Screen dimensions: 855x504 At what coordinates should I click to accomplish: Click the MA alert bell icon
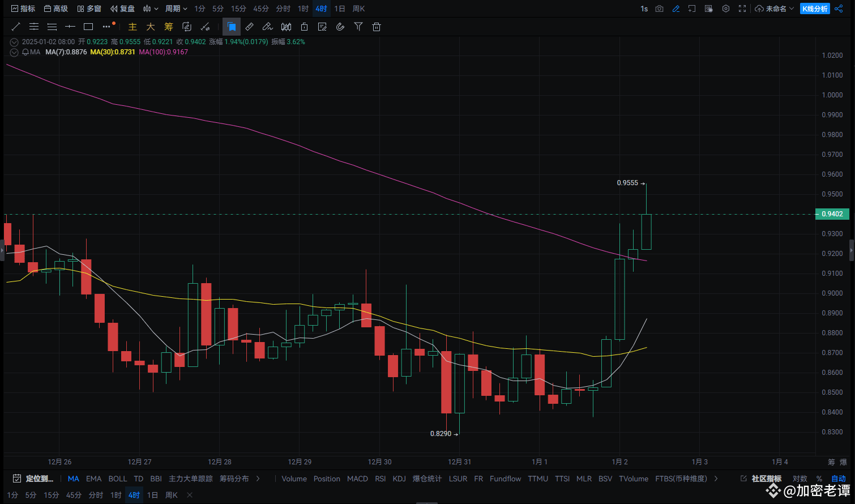25,52
